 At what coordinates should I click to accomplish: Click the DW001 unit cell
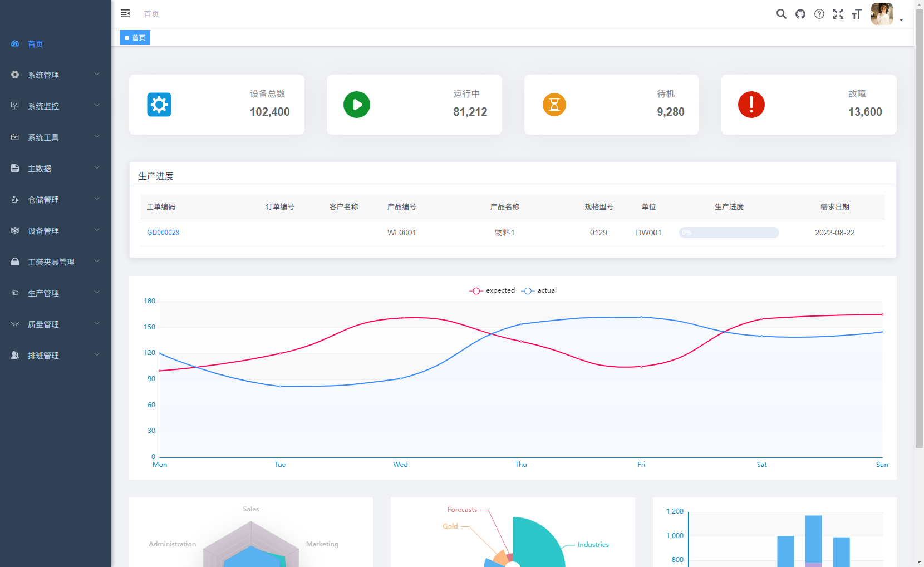pyautogui.click(x=649, y=233)
